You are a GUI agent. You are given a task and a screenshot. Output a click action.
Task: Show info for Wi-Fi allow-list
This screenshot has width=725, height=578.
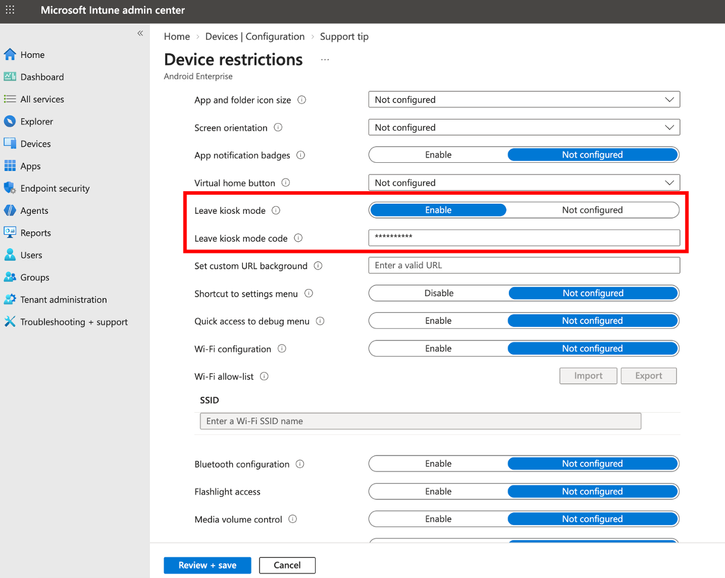(x=264, y=376)
